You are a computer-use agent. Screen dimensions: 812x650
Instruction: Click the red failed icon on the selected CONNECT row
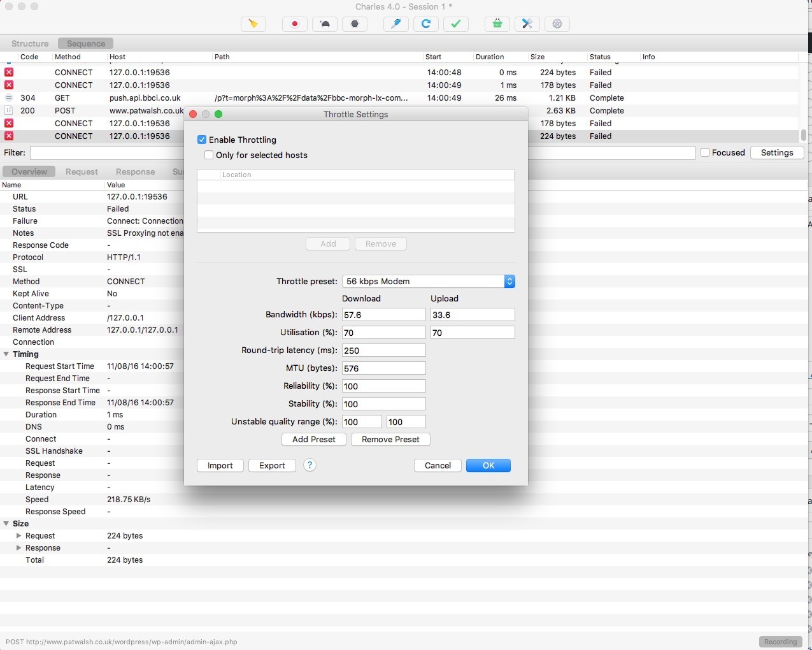coord(9,136)
